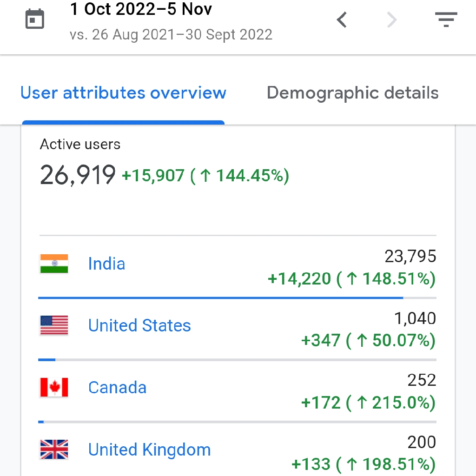The height and width of the screenshot is (476, 476).
Task: Open the filter options icon
Action: (x=446, y=20)
